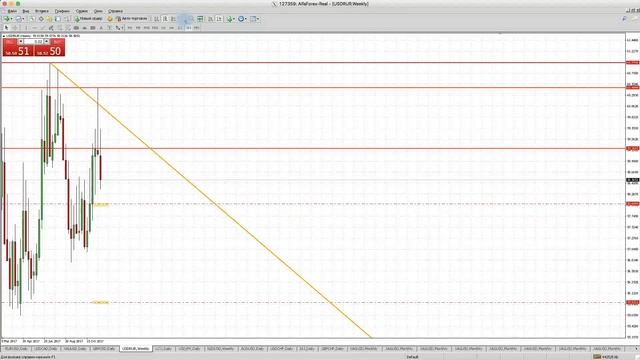Switch to USDCAD,Daily chart tab
Viewport: 640px width, 360px height.
[x=46, y=349]
